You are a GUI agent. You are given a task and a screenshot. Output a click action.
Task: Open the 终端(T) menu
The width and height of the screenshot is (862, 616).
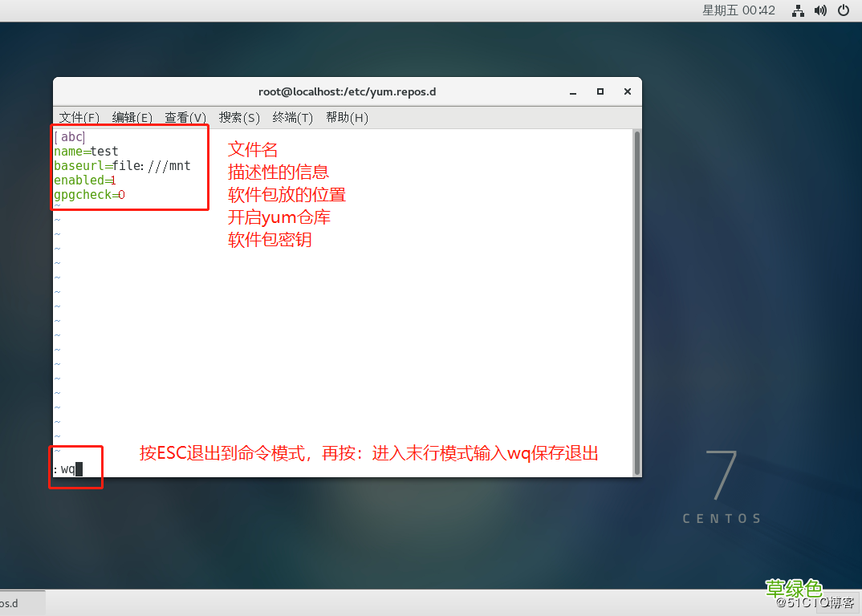coord(292,117)
